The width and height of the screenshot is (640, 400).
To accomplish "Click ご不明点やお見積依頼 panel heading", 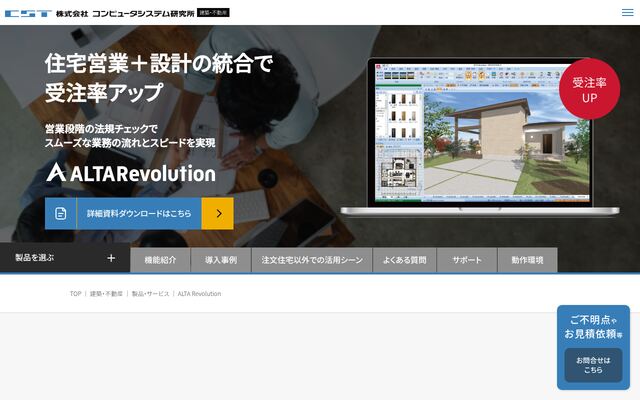I will 593,327.
